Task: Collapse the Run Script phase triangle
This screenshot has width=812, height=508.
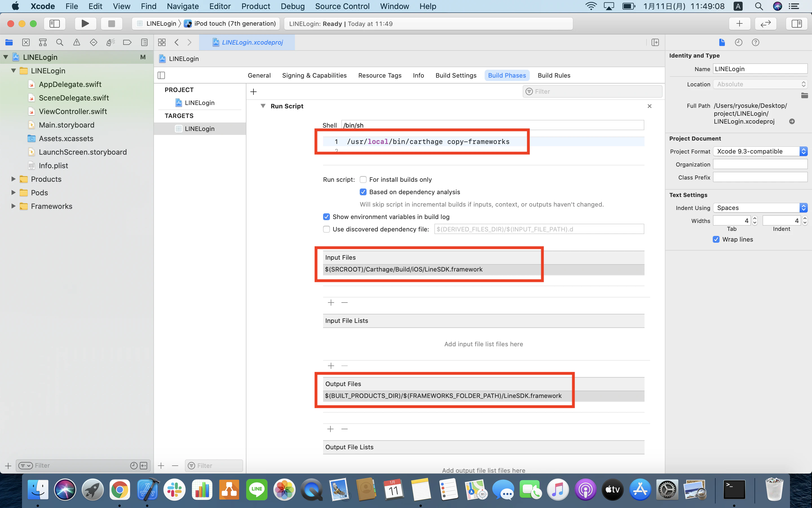Action: (x=263, y=106)
